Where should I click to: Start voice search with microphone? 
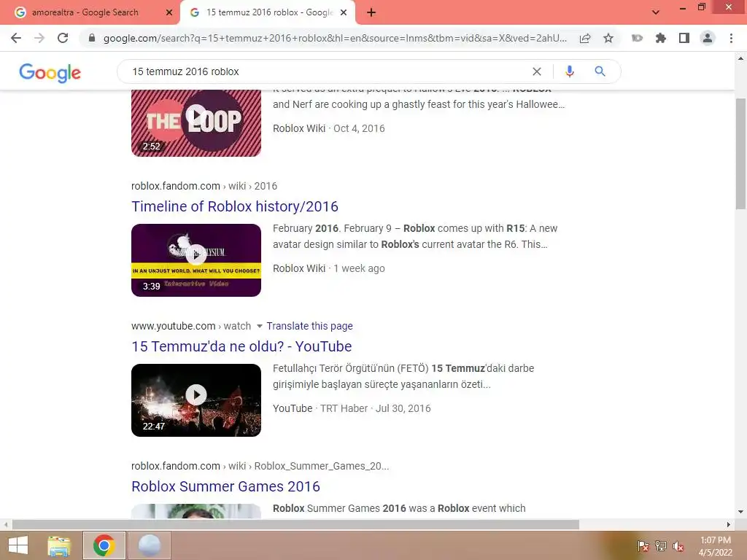point(569,71)
